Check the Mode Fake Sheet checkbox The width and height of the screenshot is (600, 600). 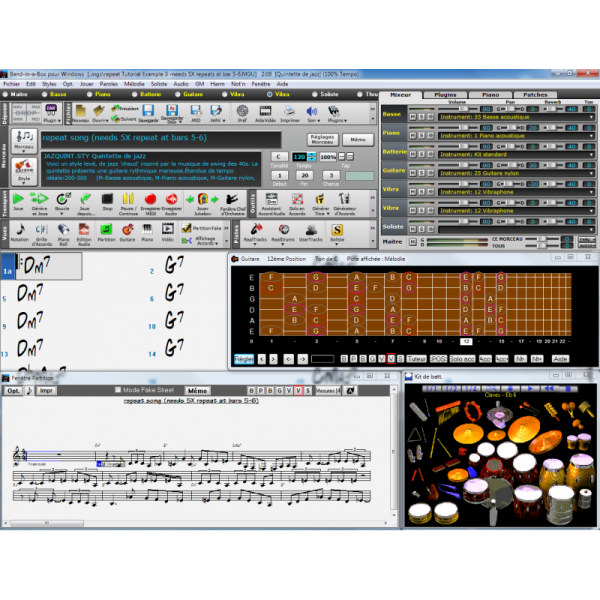coord(118,390)
